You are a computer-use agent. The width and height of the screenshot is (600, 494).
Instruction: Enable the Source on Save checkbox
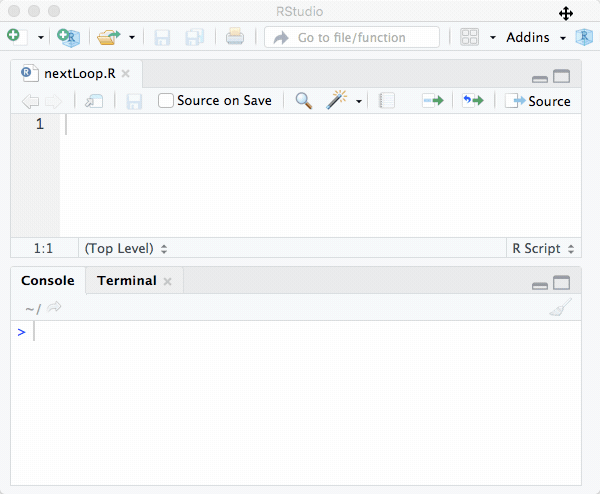tap(166, 101)
